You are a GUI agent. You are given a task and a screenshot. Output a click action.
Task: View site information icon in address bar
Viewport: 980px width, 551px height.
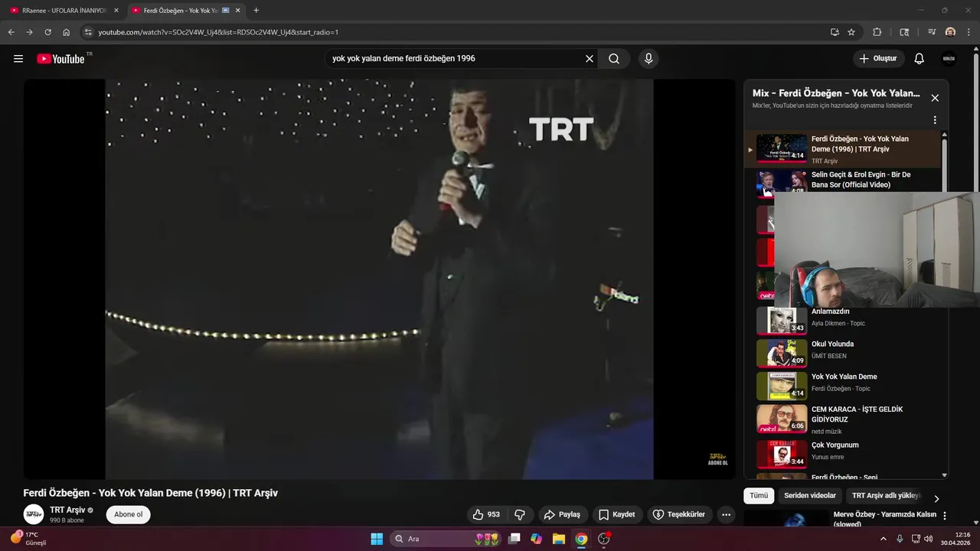(x=88, y=32)
